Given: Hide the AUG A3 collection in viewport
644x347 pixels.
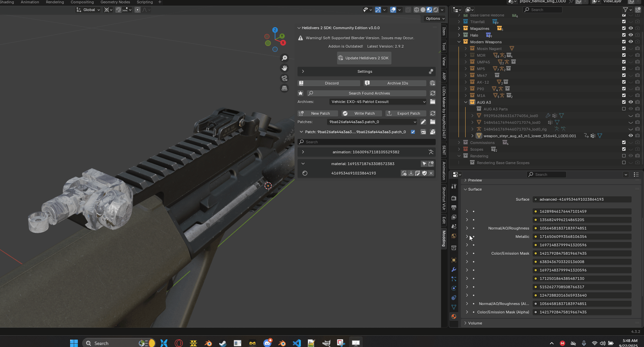Looking at the screenshot, I should [x=631, y=102].
